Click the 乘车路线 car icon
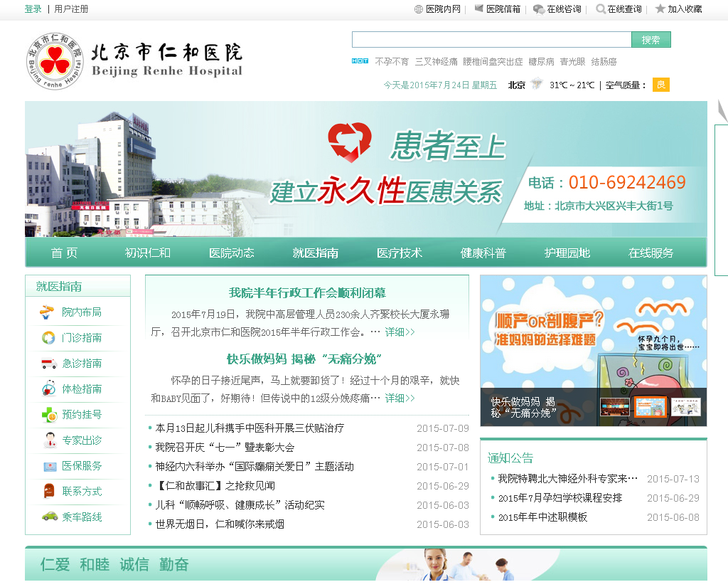Screen dimensions: 728x587 49,517
